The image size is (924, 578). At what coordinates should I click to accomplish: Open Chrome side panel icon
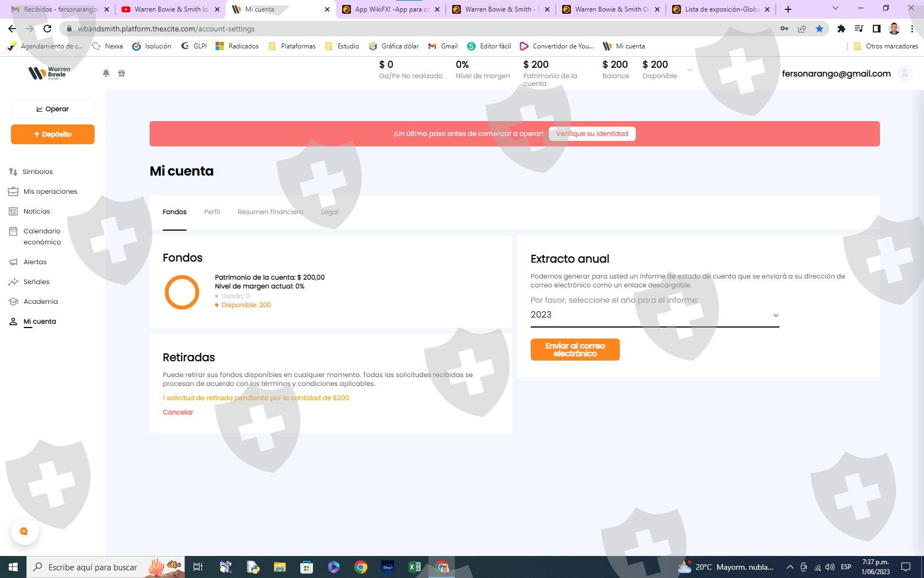[877, 29]
